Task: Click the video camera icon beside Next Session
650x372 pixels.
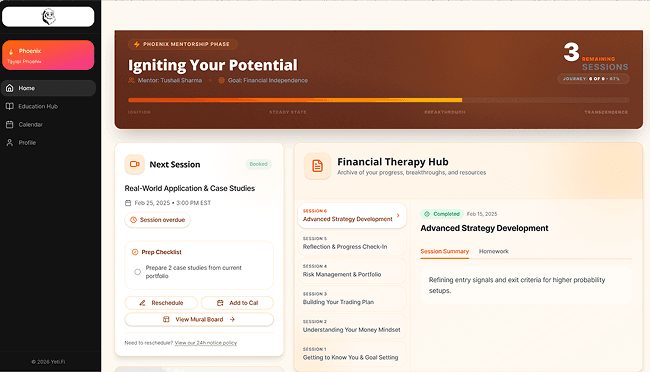Action: (134, 164)
